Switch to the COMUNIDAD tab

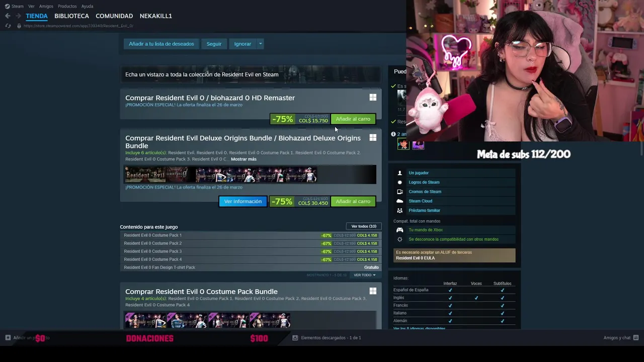tap(114, 16)
